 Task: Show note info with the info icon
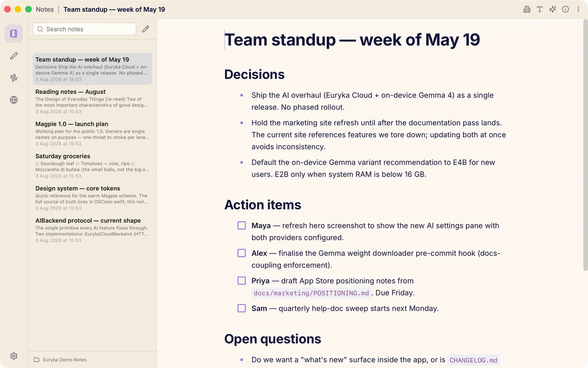[566, 9]
